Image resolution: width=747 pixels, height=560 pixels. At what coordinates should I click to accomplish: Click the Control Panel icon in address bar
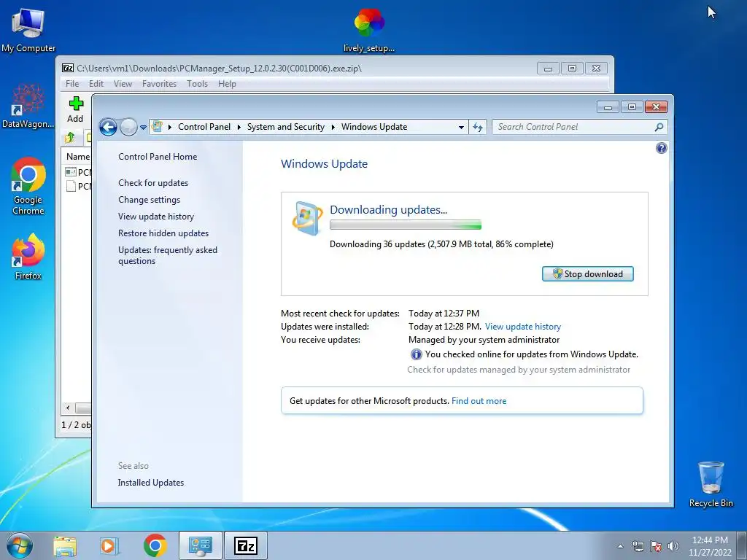[x=157, y=127]
